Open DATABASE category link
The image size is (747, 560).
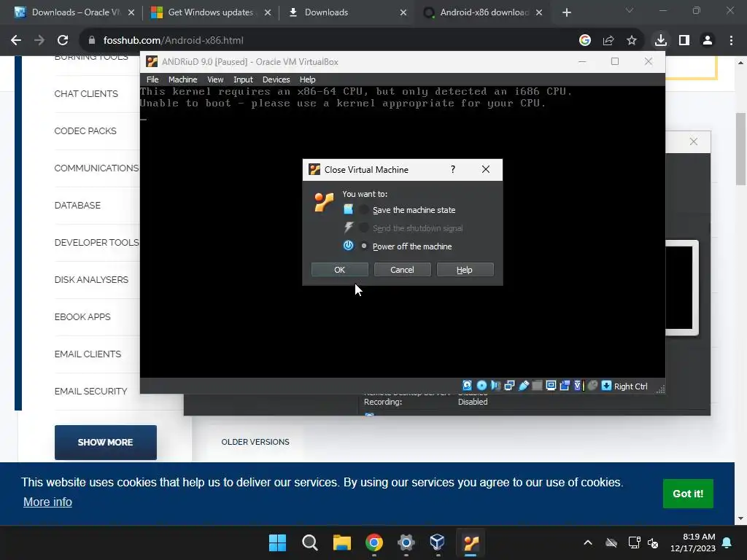click(x=77, y=205)
